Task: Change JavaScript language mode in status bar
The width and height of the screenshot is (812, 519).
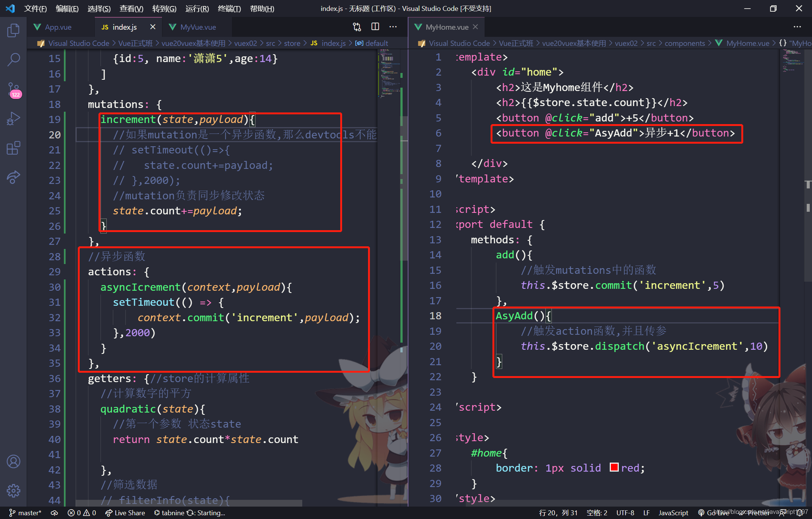Action: 673,513
